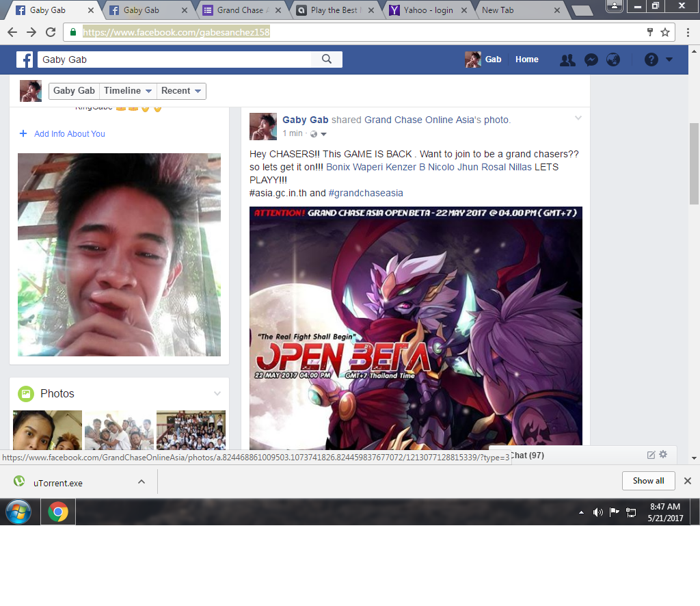This screenshot has width=700, height=606.
Task: Click secure padlock icon in address bar
Action: tap(73, 32)
